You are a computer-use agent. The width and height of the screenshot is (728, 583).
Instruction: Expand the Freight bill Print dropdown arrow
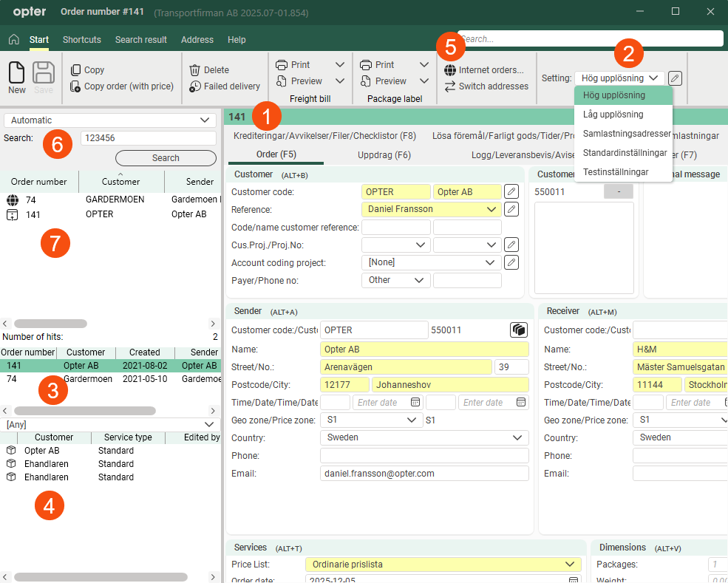click(340, 65)
